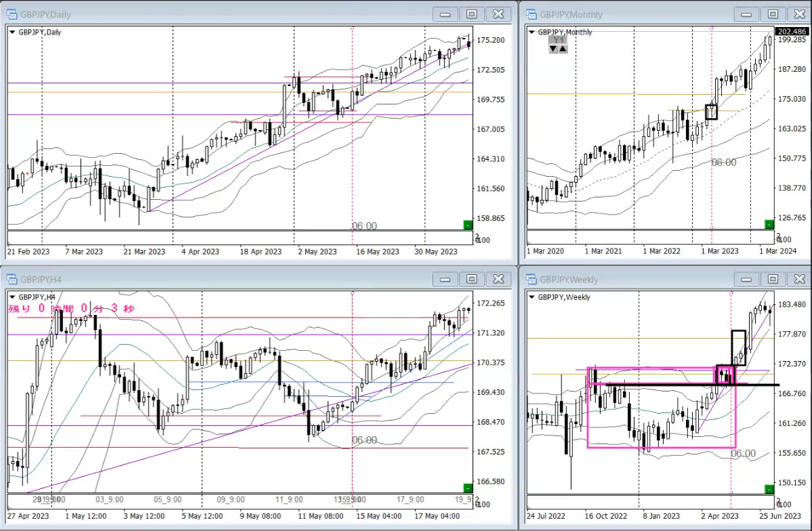Viewport: 812px width, 531px height.
Task: Expand the triangle beside GBPJPY,Weekly chart label
Action: click(531, 297)
